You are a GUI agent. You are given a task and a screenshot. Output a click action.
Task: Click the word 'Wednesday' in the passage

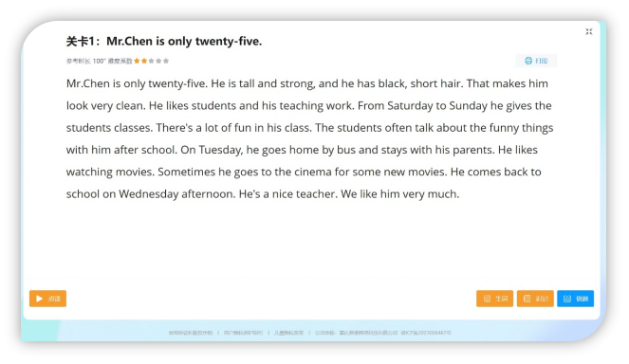click(148, 194)
